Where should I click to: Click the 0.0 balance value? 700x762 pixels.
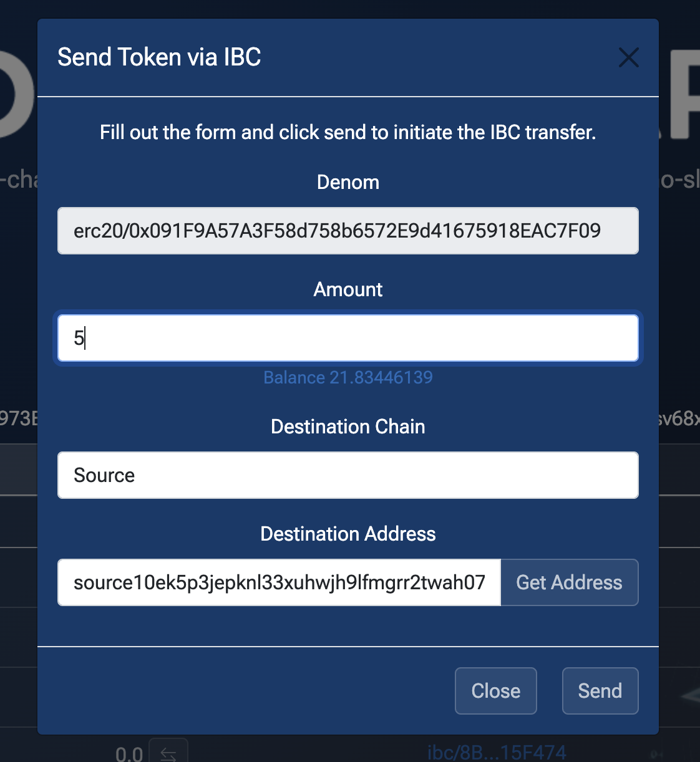point(129,754)
